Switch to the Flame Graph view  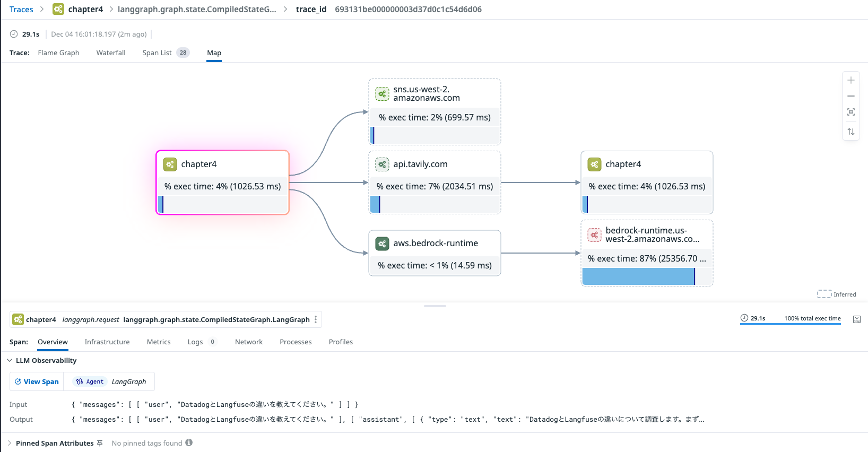pyautogui.click(x=58, y=53)
